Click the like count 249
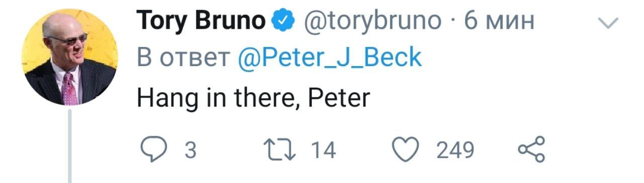 455,150
